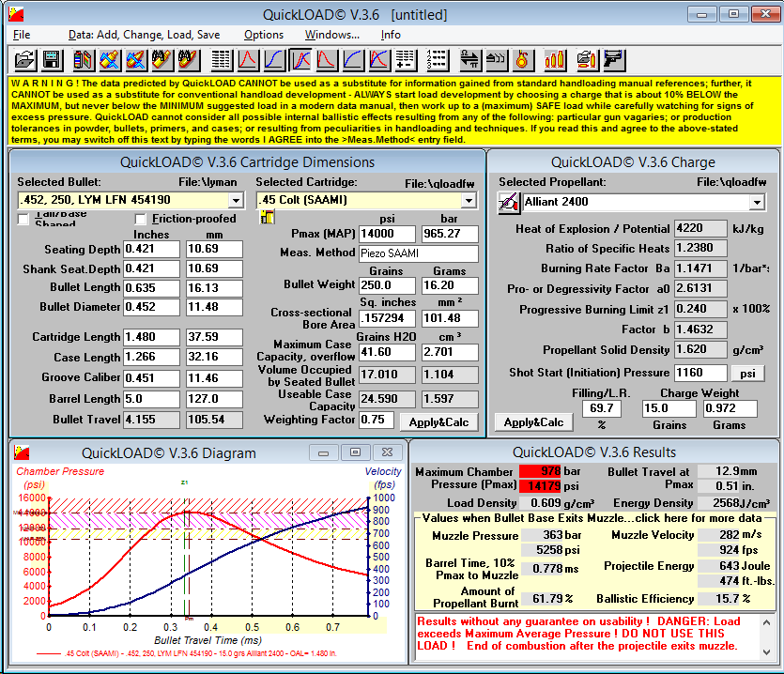The width and height of the screenshot is (784, 674).
Task: Enable the Tail/Base Shaped checkbox
Action: 23,219
